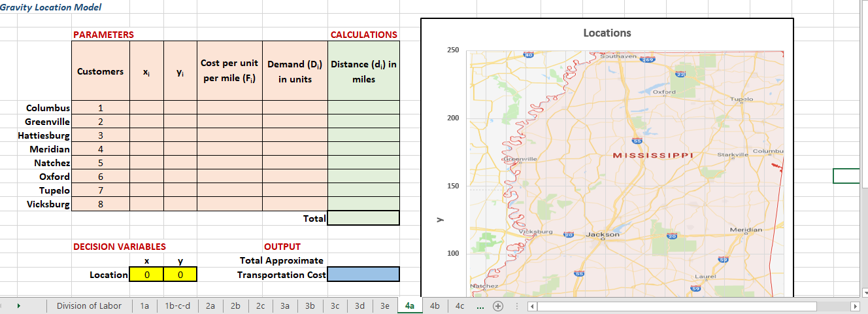Click the 100 axis label on chart

click(453, 253)
